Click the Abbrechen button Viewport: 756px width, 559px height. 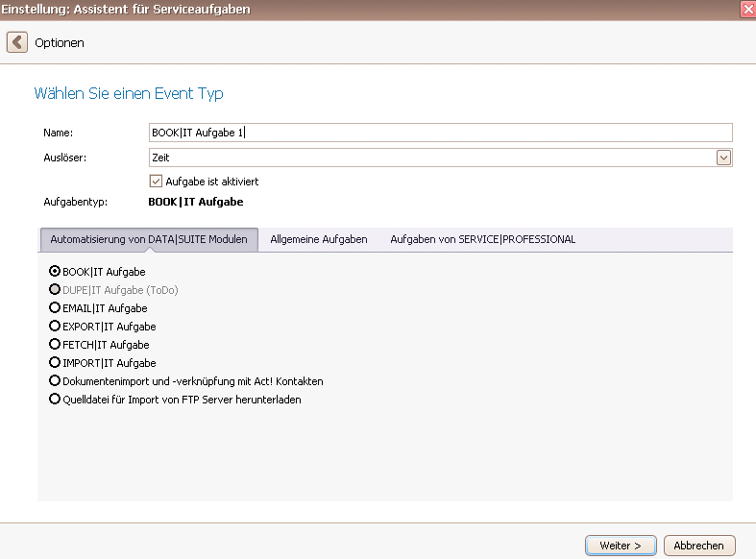(699, 546)
